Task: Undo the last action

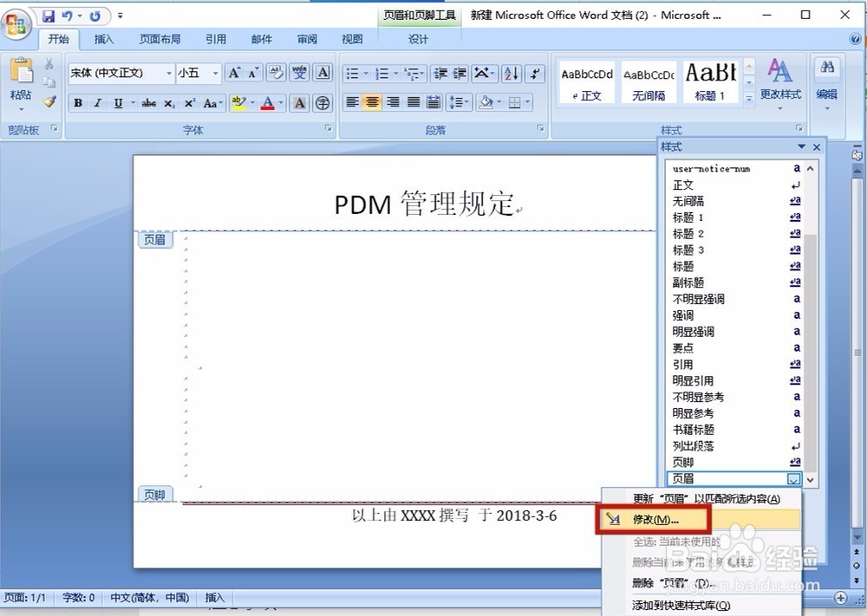Action: [x=67, y=16]
